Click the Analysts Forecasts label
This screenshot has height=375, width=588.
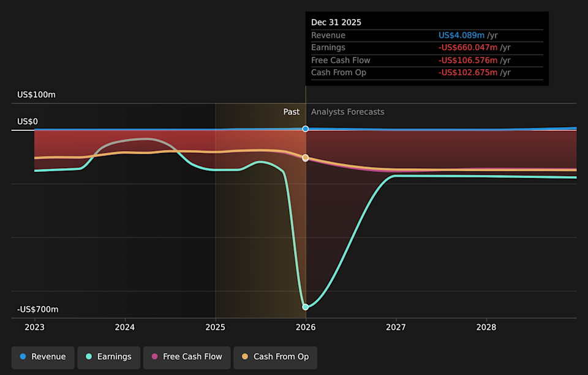347,112
